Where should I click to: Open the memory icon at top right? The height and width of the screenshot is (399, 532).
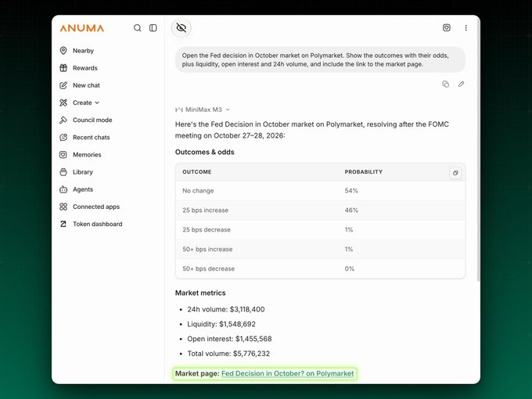point(447,28)
